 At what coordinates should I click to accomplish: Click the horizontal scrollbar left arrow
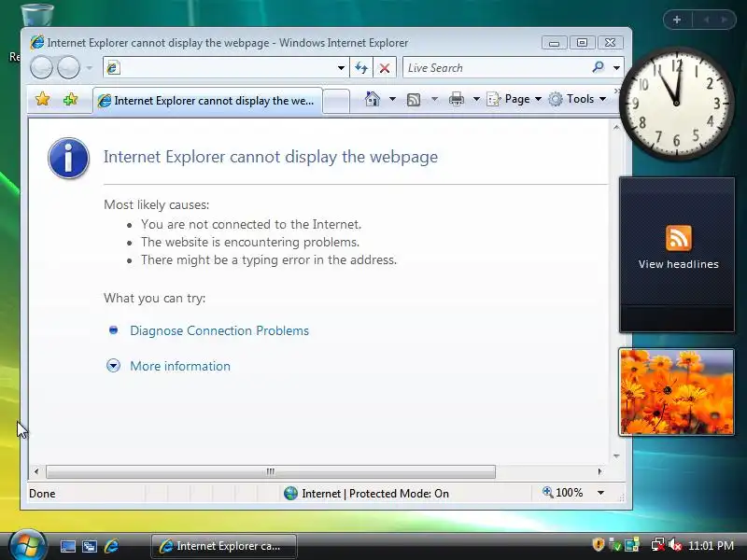click(36, 471)
